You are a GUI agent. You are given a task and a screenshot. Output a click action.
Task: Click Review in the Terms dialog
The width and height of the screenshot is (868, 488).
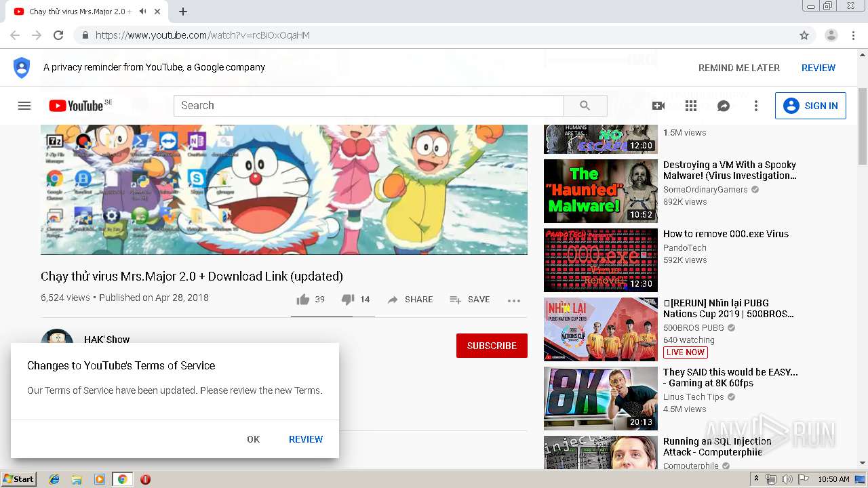coord(306,439)
